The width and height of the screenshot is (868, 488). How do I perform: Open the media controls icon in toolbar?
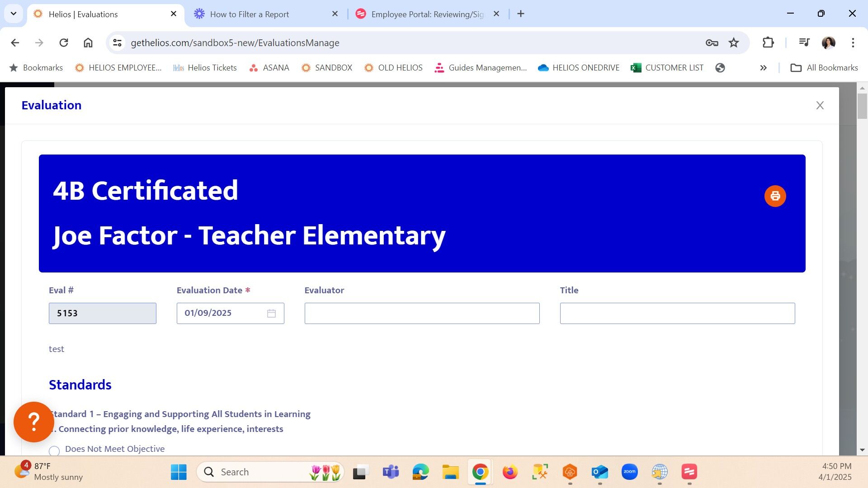coord(804,42)
